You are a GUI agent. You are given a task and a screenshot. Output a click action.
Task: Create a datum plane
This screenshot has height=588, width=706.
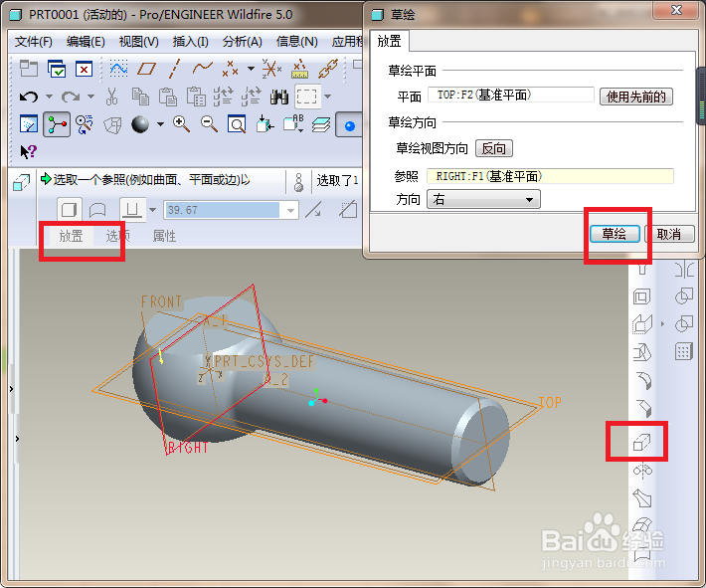[x=146, y=69]
